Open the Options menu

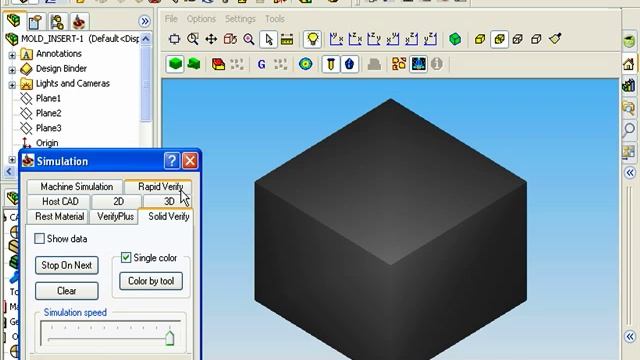pos(201,19)
